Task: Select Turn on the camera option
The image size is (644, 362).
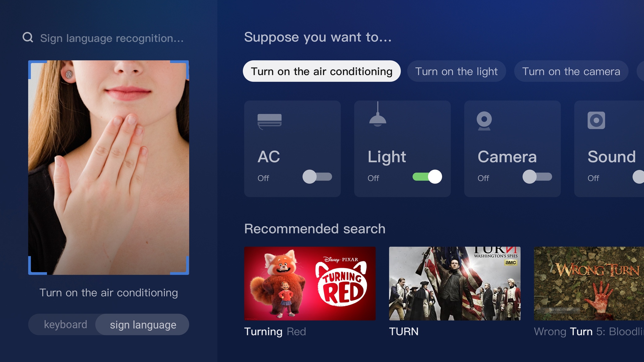Action: [x=571, y=72]
